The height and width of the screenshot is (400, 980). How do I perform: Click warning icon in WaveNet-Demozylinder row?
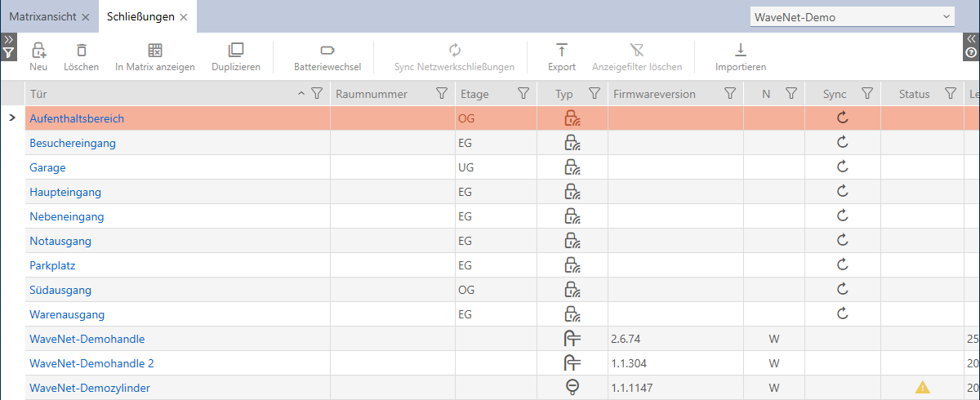922,388
